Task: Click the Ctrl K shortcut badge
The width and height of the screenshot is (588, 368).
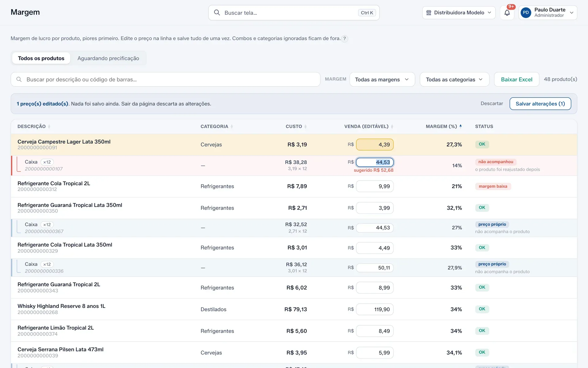Action: click(367, 13)
